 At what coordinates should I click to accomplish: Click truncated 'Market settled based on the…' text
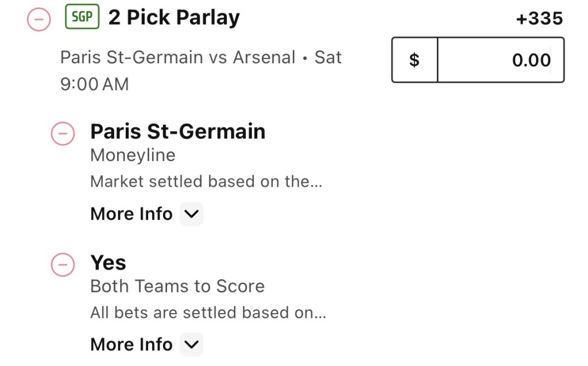point(206,182)
